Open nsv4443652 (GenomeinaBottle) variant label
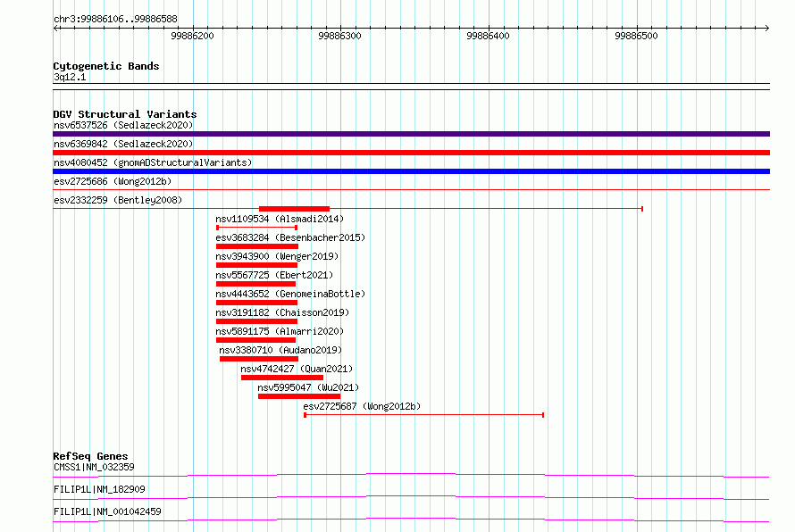Viewport: 795px width, 532px height. tap(290, 294)
